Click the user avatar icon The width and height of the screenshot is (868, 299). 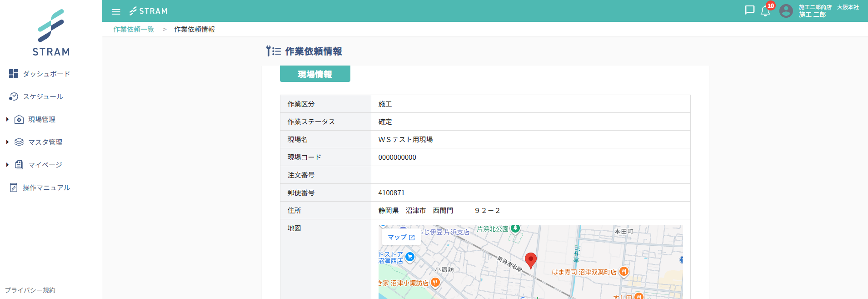coord(786,10)
